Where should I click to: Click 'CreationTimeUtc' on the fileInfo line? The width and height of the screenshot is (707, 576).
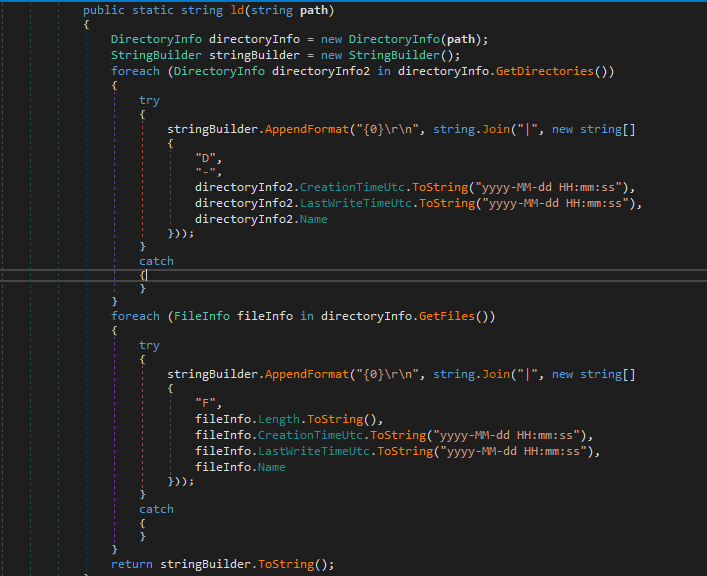pyautogui.click(x=310, y=435)
